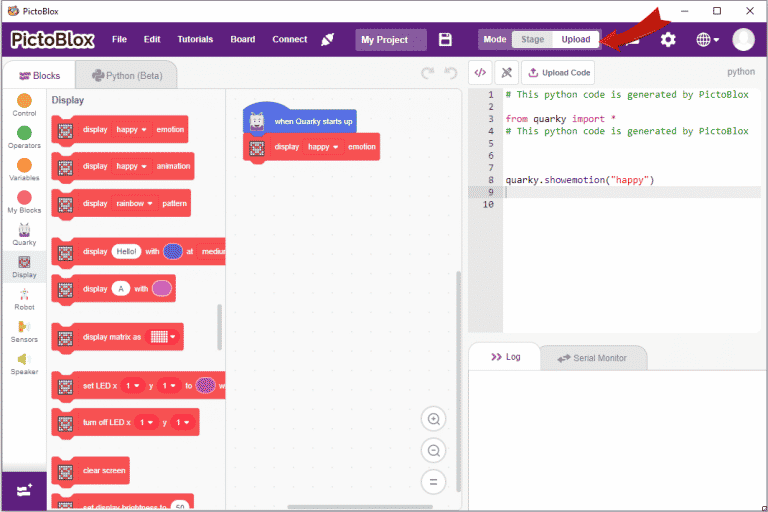
Task: Click the save project floppy disk icon
Action: (x=445, y=39)
